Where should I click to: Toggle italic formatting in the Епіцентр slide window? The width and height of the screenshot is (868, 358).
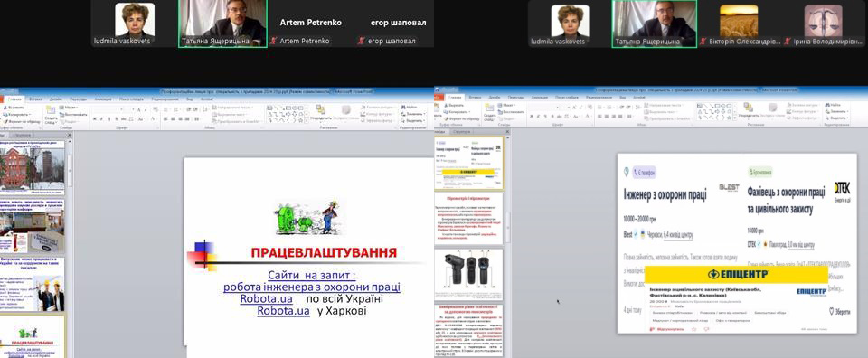539,117
